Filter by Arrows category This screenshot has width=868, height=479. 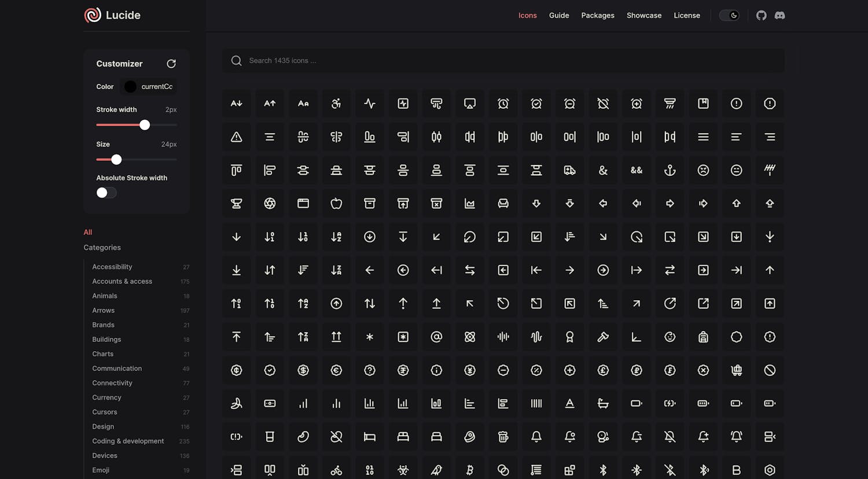pyautogui.click(x=104, y=311)
